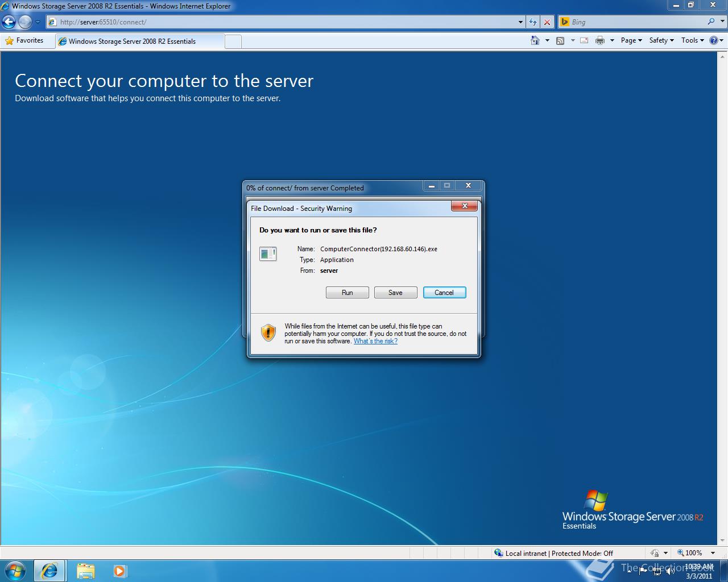Click the Read Mail icon

(584, 40)
